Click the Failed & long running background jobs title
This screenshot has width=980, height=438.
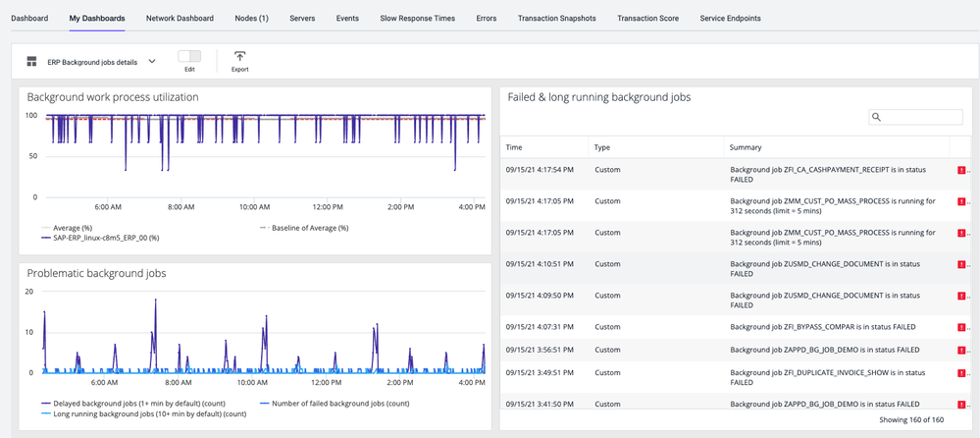598,97
